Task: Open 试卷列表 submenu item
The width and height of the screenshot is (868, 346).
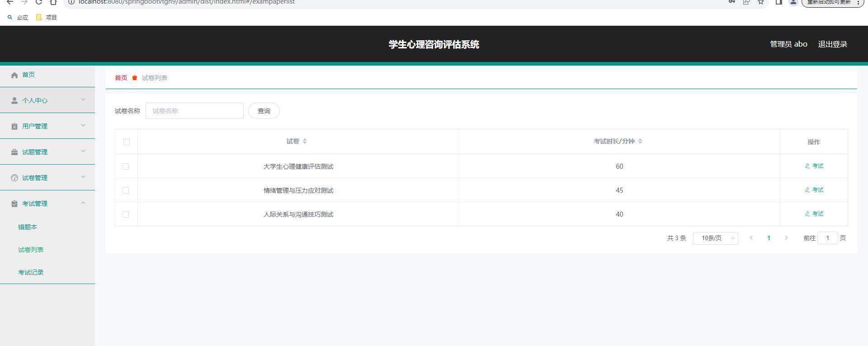Action: pos(31,250)
